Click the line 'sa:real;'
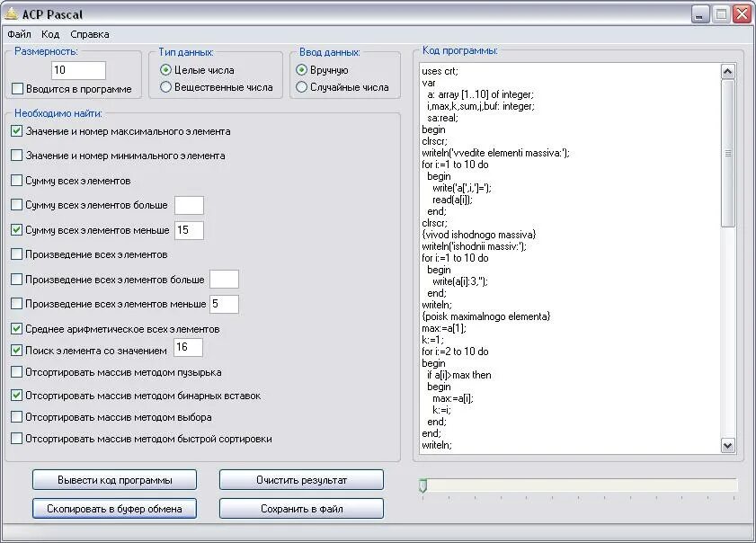Viewport: 756px width, 543px height. [x=442, y=118]
